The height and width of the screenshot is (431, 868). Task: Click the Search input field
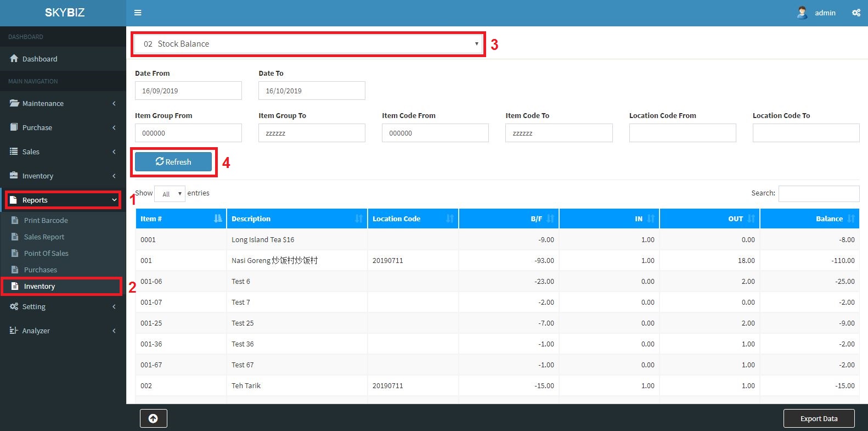819,193
